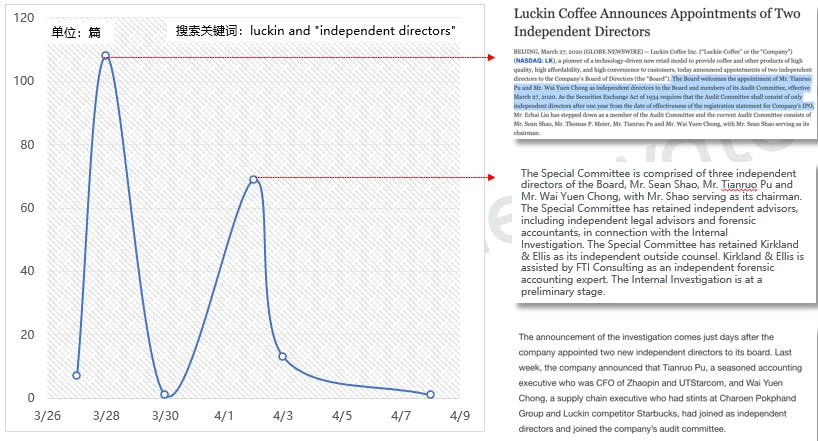Click the 4/7 x-axis label

pos(401,416)
